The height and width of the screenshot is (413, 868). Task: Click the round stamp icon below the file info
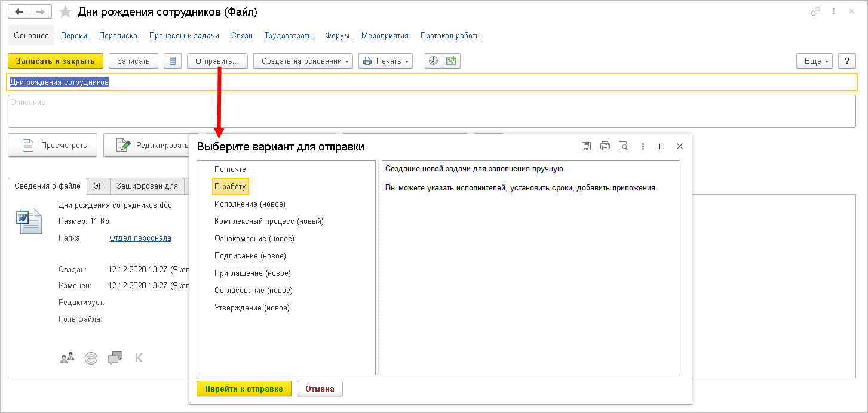[x=91, y=358]
